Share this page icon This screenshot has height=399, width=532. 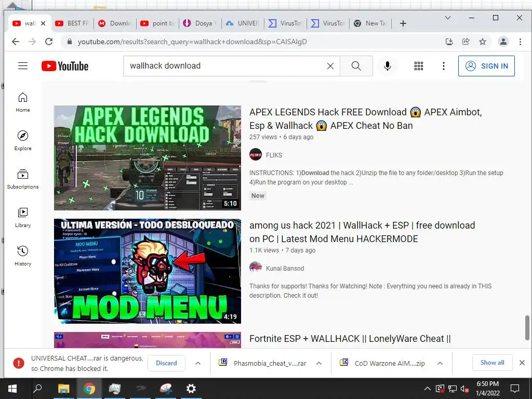click(x=466, y=42)
